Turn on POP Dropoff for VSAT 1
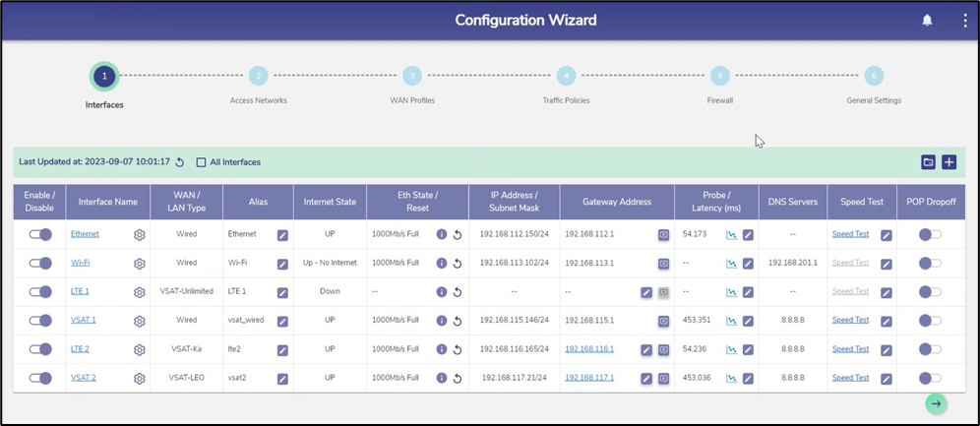980x426 pixels. pyautogui.click(x=930, y=321)
